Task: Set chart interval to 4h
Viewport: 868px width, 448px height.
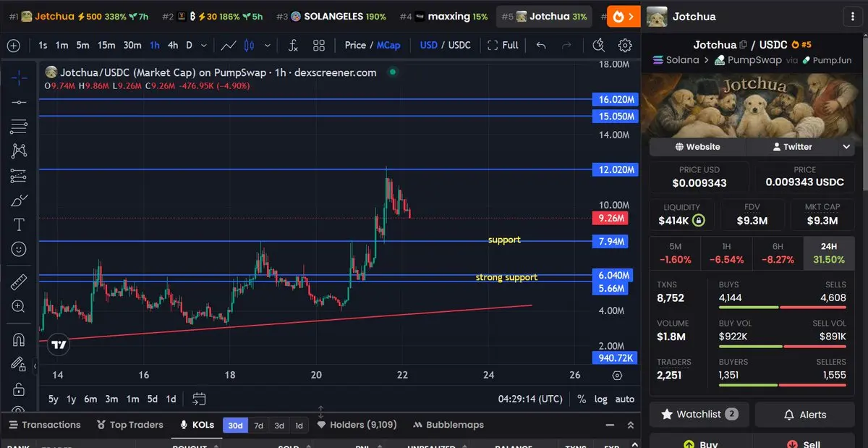Action: [x=173, y=45]
